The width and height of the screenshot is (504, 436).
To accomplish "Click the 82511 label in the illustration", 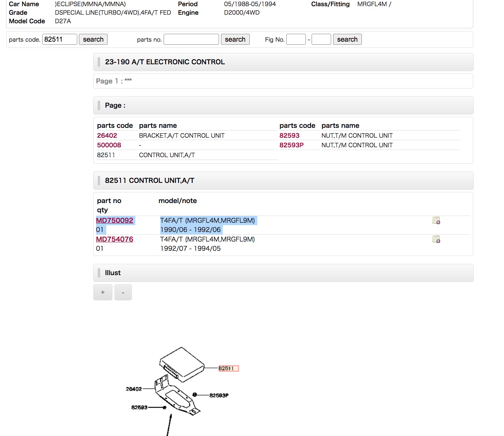I will click(x=229, y=368).
